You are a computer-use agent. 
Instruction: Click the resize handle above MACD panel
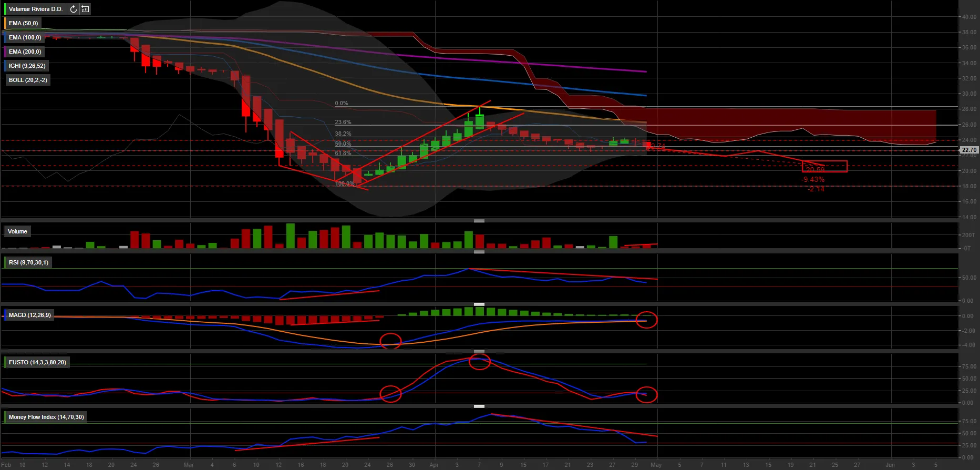pos(479,304)
